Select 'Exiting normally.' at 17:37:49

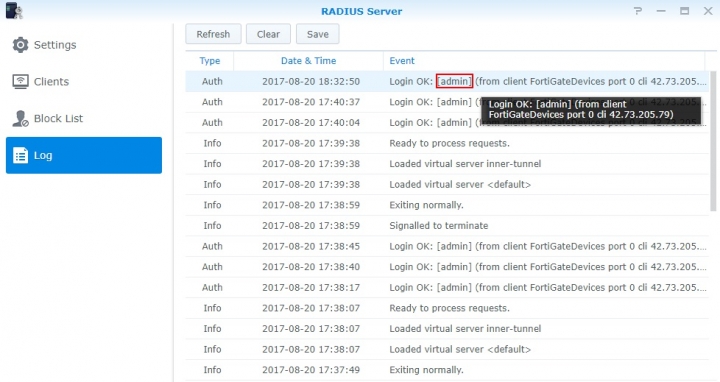427,370
